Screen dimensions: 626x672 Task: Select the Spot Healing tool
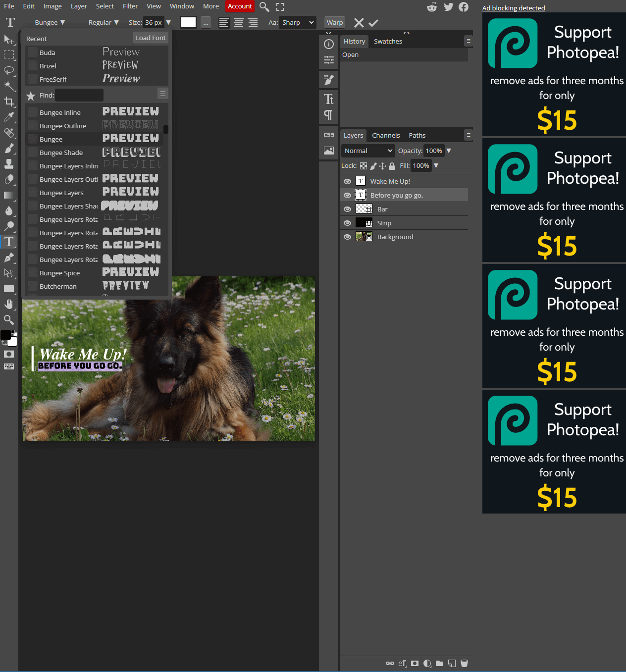[9, 133]
